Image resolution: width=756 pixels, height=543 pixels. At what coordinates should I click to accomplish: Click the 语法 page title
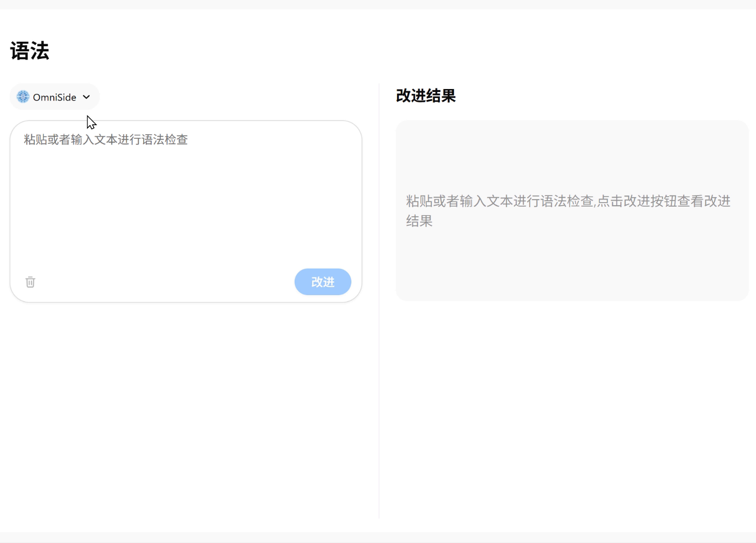pos(30,51)
